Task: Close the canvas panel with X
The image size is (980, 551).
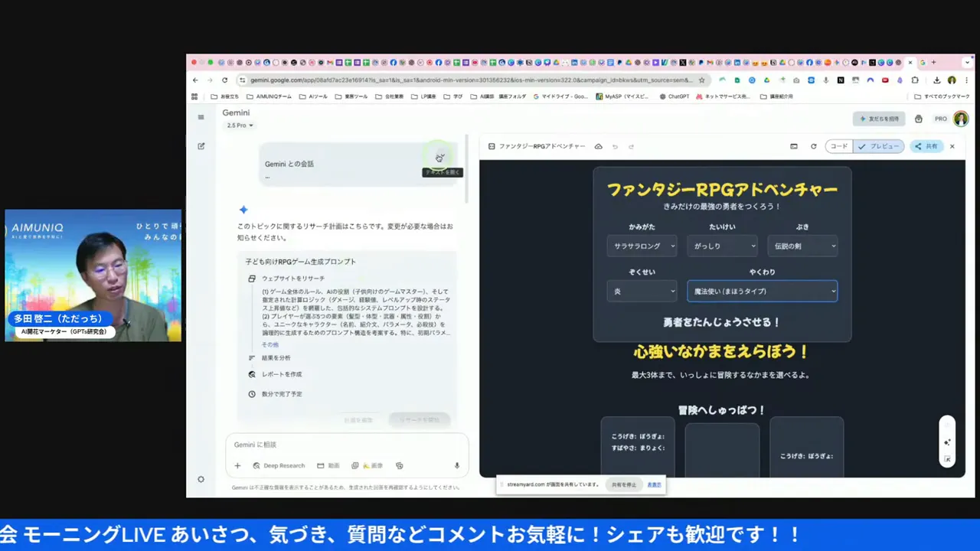Action: pos(952,146)
